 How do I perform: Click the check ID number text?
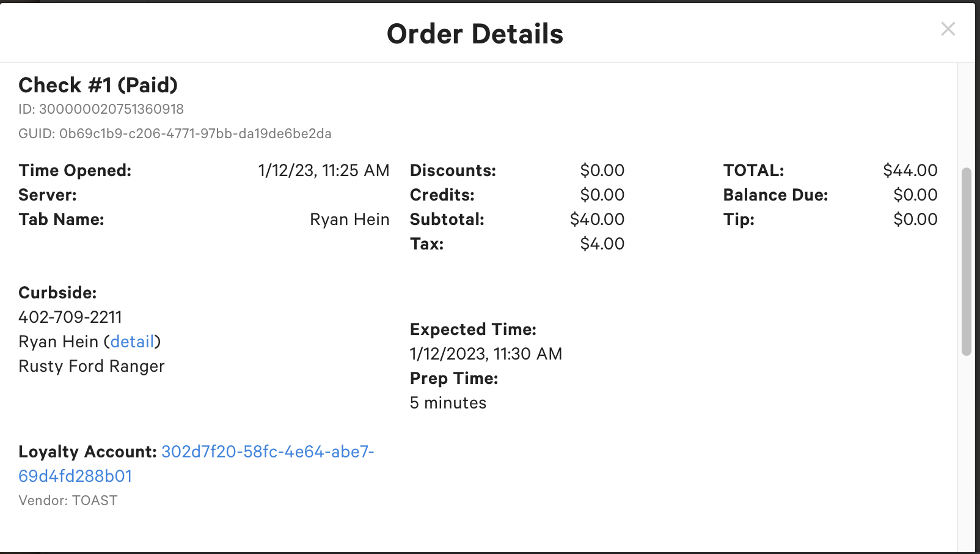(x=111, y=109)
